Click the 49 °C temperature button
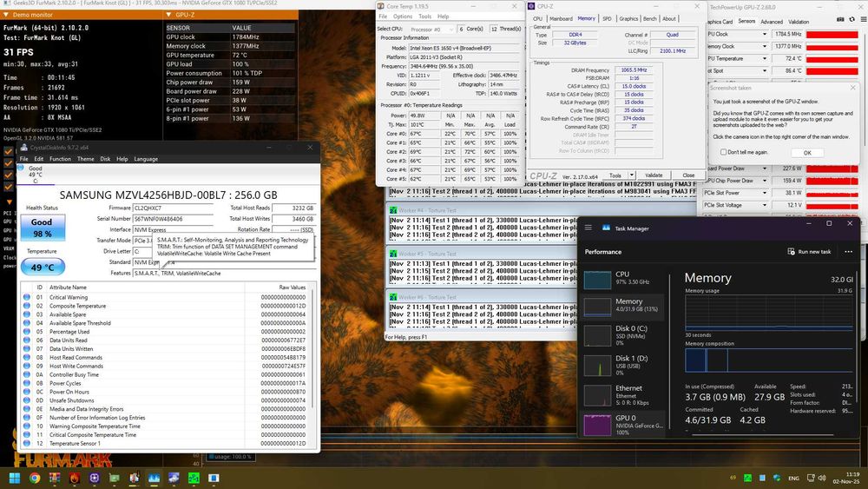Image resolution: width=868 pixels, height=489 pixels. pos(42,267)
